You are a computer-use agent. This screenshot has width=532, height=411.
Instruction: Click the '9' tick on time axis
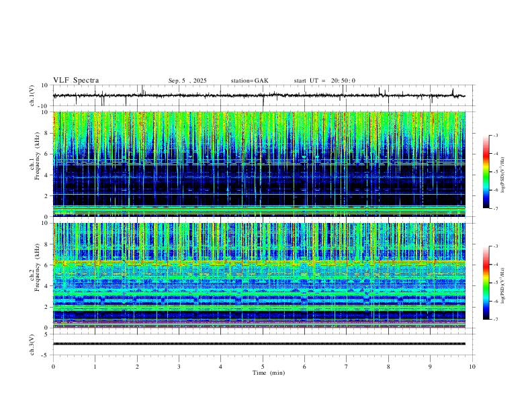(x=430, y=367)
